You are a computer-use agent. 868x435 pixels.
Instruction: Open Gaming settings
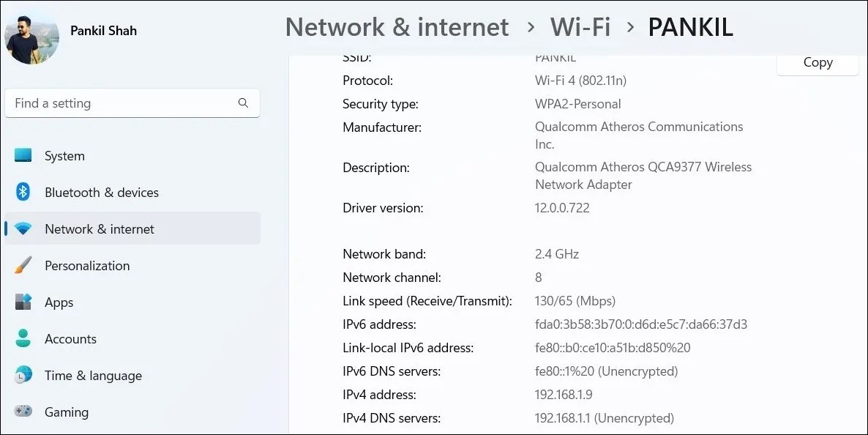(67, 412)
